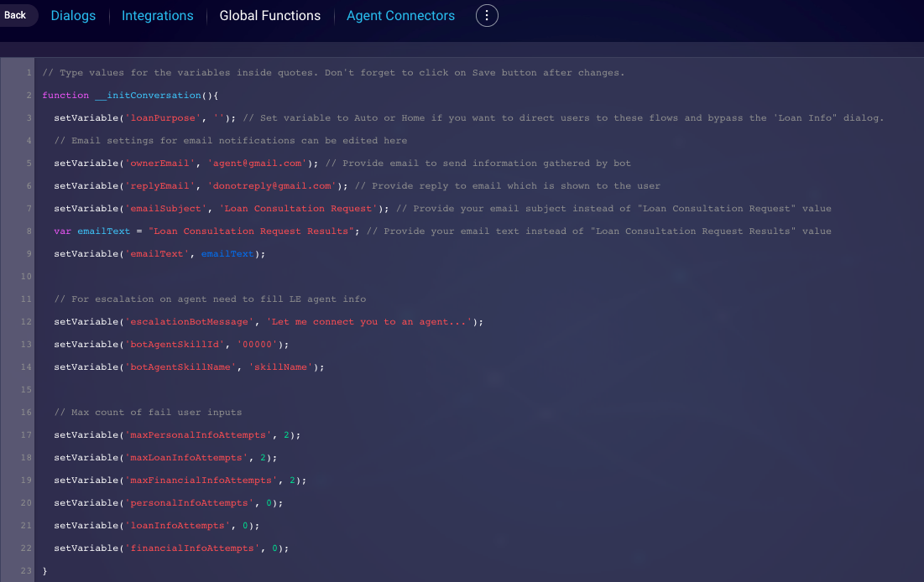This screenshot has height=582, width=924.
Task: Click the 'escalationBotMessage' string
Action: click(x=189, y=322)
